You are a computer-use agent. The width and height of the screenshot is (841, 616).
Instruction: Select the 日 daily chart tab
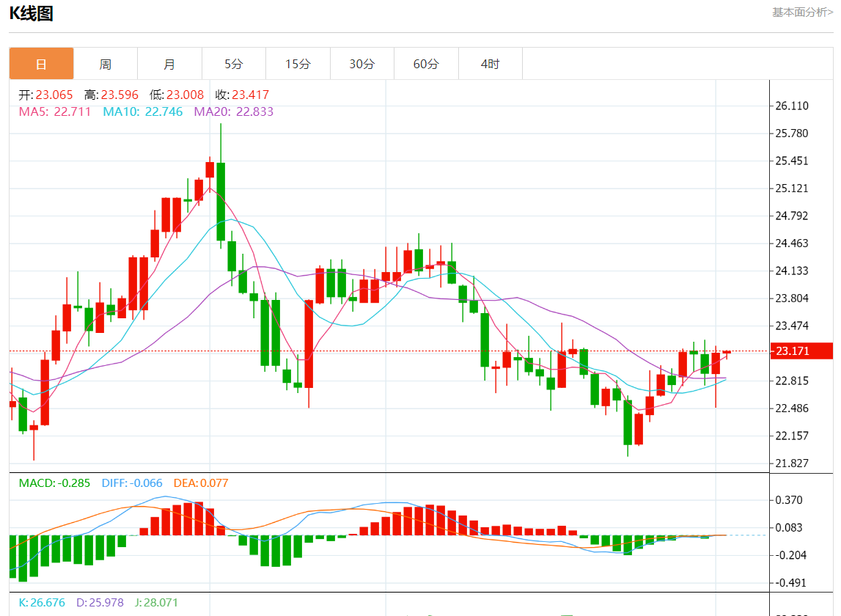pyautogui.click(x=41, y=64)
